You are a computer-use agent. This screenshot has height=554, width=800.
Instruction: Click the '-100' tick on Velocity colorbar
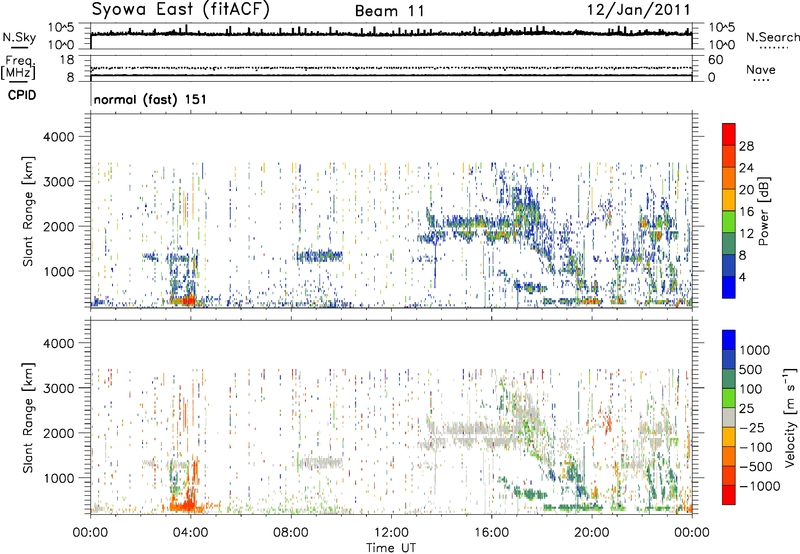(756, 447)
